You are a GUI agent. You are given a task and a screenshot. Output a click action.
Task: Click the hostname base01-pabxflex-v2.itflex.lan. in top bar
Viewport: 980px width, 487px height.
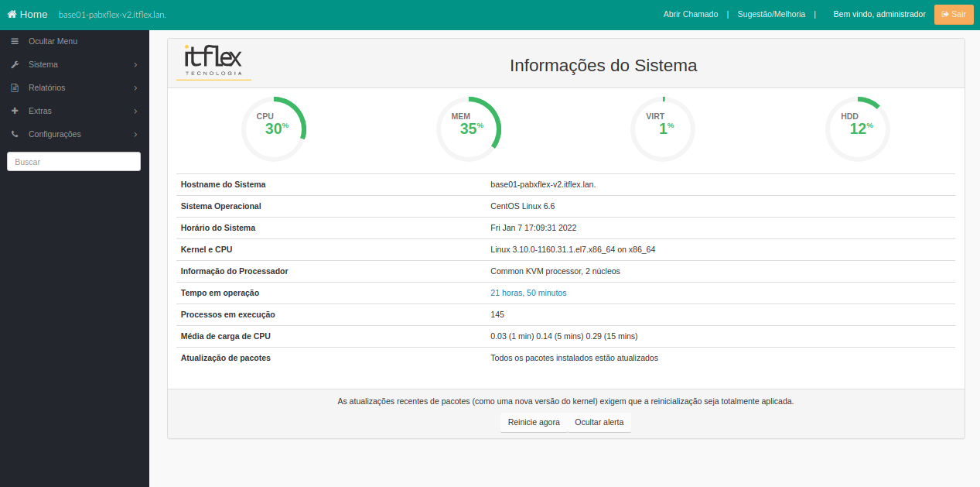[x=112, y=15]
